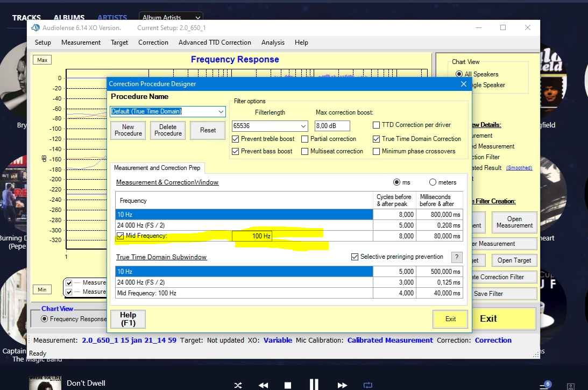Expand the Procedure Name dropdown
588x390 pixels.
[221, 111]
